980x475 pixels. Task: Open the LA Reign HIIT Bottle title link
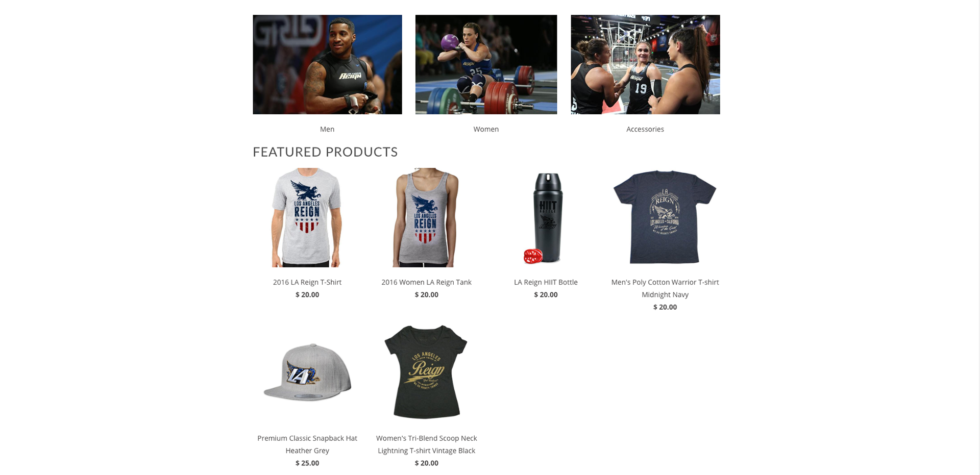tap(546, 282)
